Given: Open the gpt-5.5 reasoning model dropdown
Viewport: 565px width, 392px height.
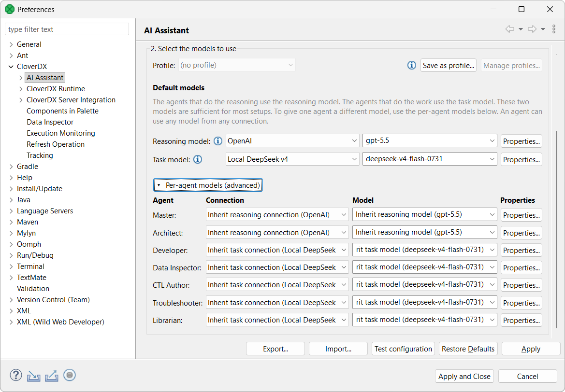Looking at the screenshot, I should pos(430,141).
